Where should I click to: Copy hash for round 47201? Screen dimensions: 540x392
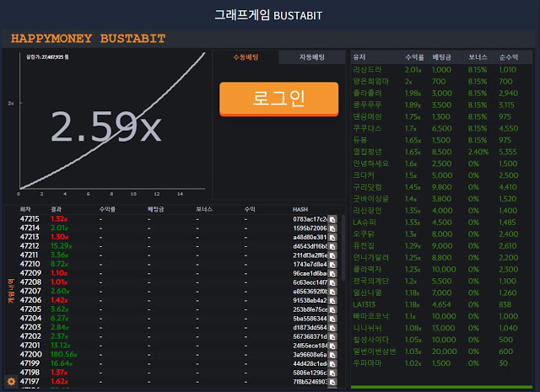332,346
